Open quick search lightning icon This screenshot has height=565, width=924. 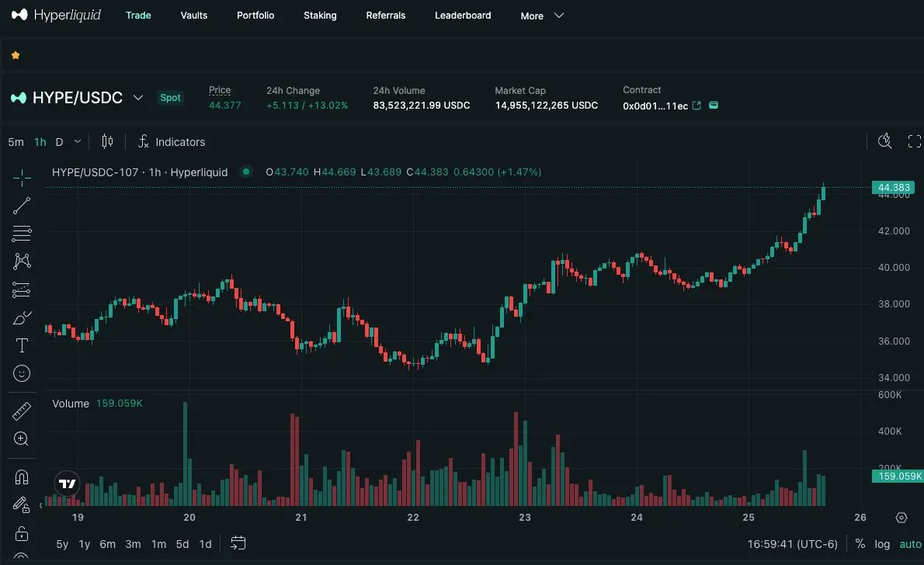coord(884,140)
